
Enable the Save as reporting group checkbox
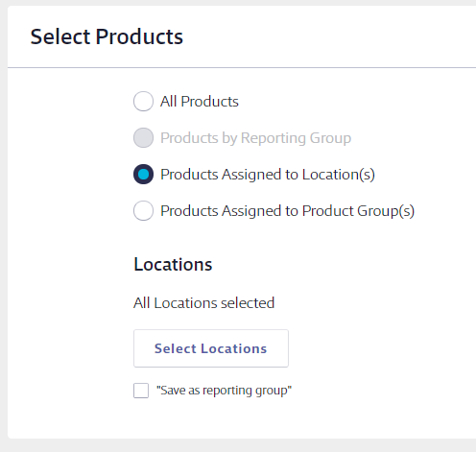coord(141,391)
